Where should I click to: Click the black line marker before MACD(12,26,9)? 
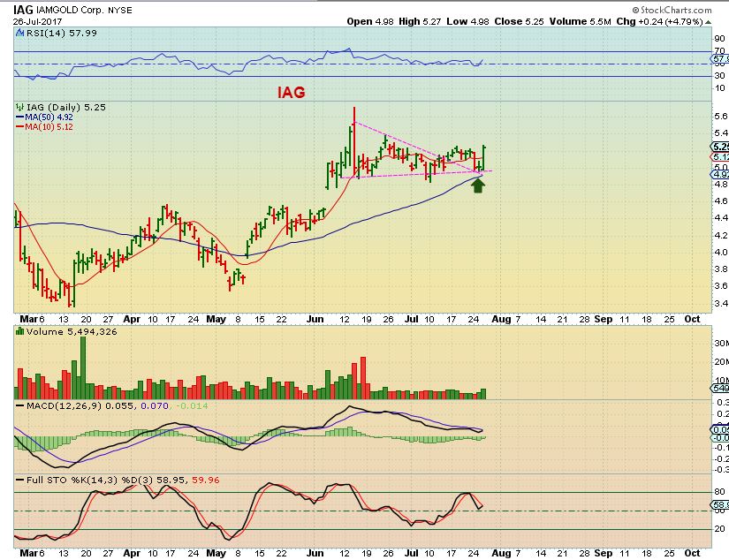pos(20,405)
